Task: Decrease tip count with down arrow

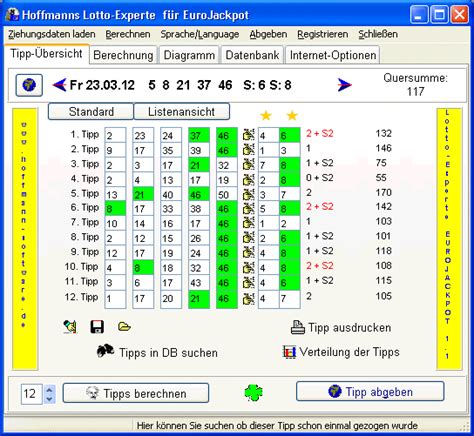Action: click(x=50, y=398)
